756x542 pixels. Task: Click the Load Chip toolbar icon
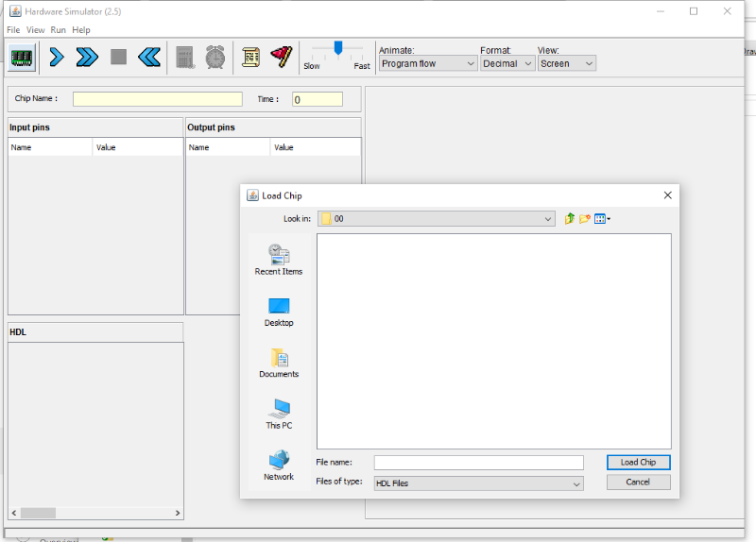coord(23,58)
